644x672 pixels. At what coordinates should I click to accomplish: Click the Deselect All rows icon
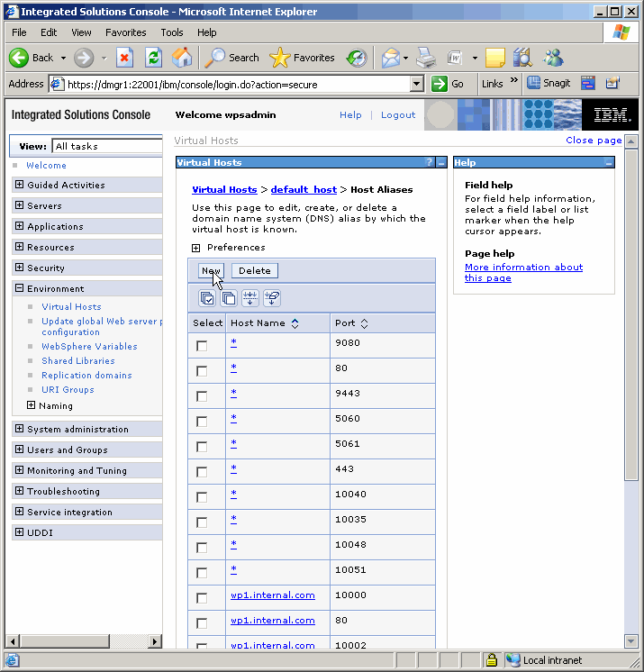tap(229, 298)
